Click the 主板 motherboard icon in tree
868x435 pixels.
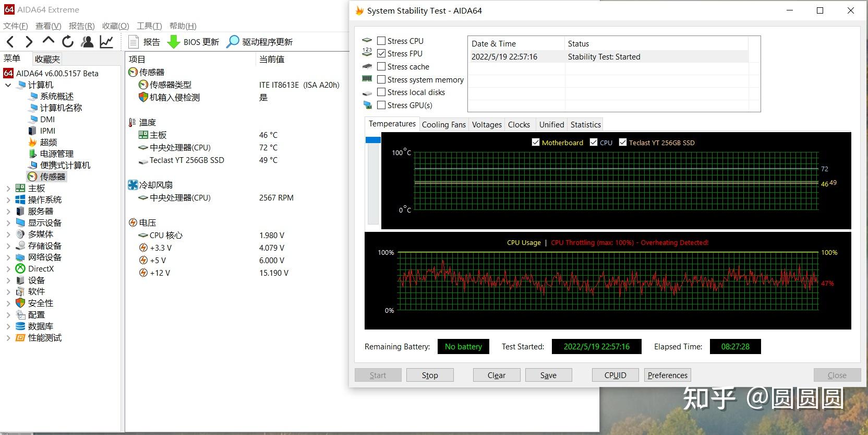coord(20,188)
